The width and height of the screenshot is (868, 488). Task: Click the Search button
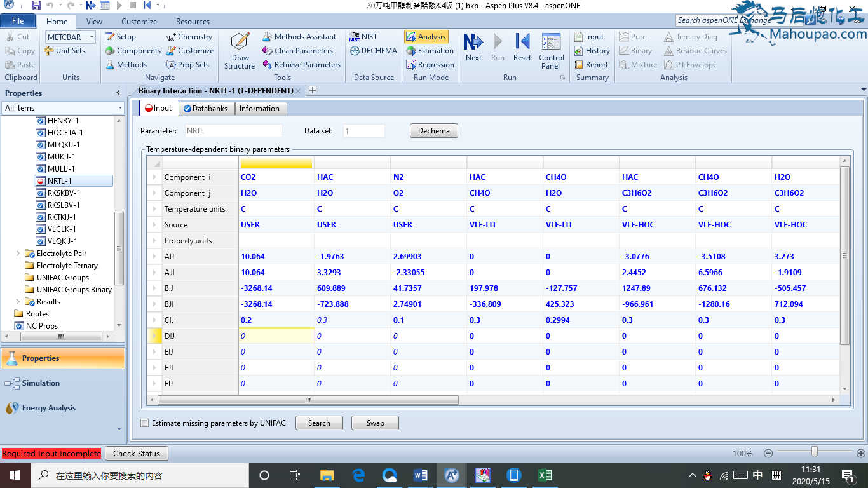click(319, 423)
